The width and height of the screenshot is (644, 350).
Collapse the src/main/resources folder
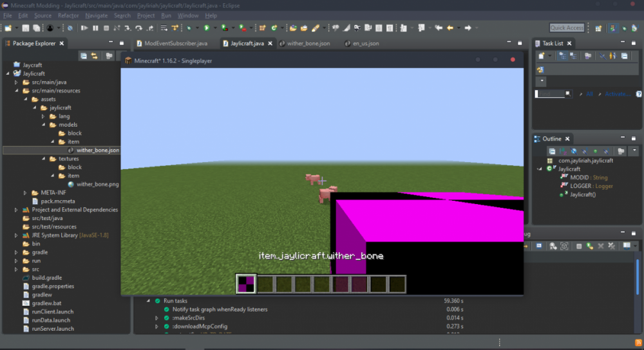pos(17,91)
